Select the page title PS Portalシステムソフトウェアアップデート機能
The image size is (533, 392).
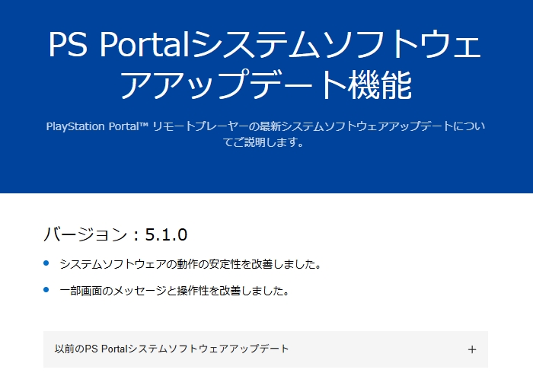[x=265, y=65]
